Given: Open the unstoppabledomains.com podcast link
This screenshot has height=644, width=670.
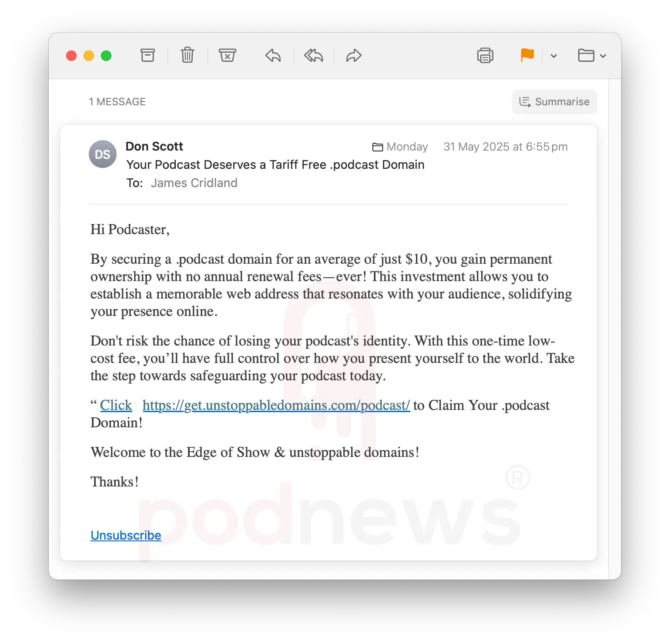Looking at the screenshot, I should point(276,405).
